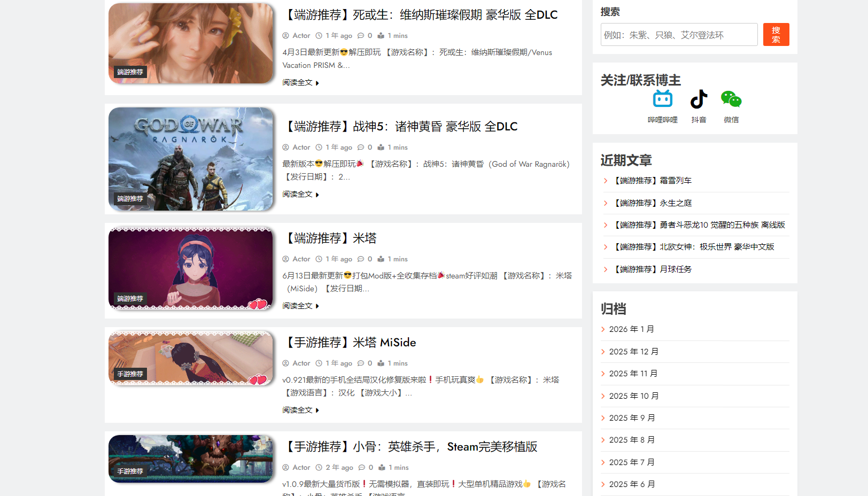Click the 手游推荐 米塔 MiSide thumbnail
868x496 pixels.
(x=191, y=358)
